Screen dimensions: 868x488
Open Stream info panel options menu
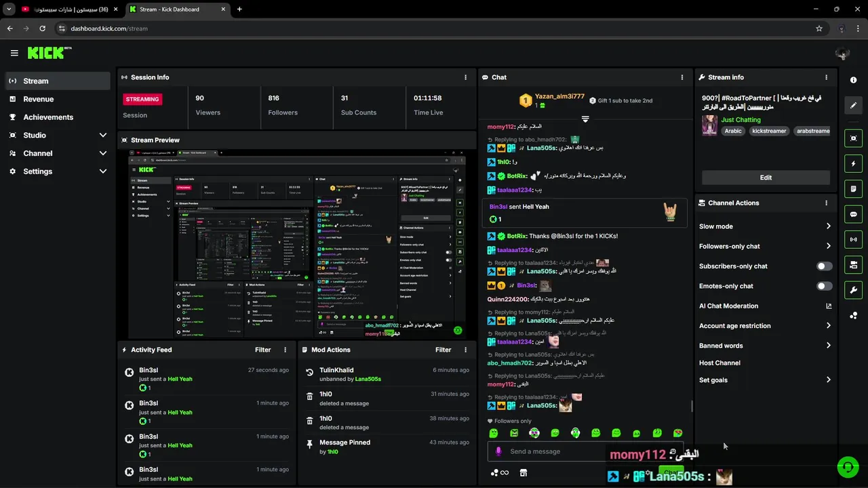point(826,77)
